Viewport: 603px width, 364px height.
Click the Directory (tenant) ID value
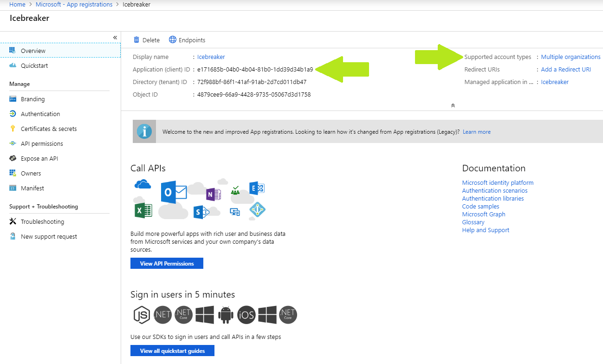(x=252, y=82)
